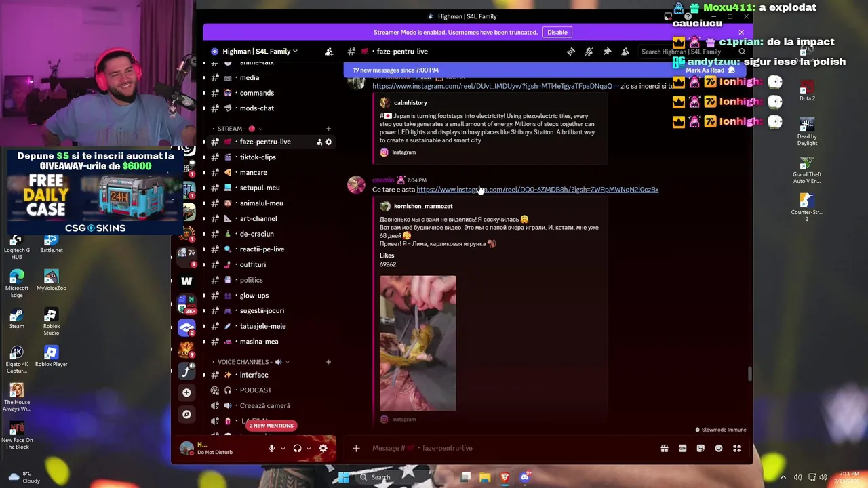This screenshot has height=488, width=868.
Task: Open the kornishon_marmozet Instagram reel link
Action: 538,190
